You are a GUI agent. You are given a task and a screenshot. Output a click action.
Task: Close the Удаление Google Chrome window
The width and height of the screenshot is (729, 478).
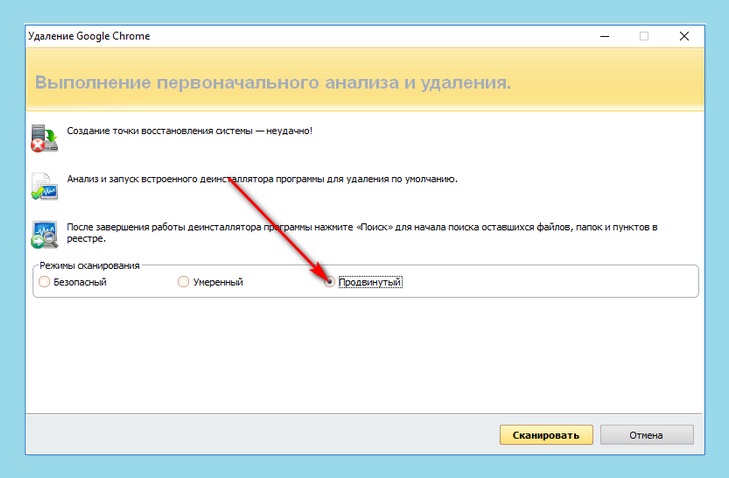coord(684,36)
